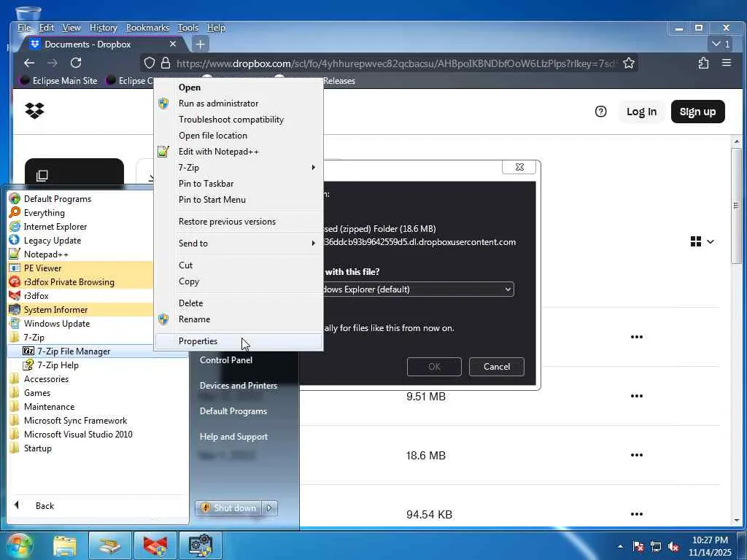
Task: Select Restore previous versions
Action: coord(239,222)
